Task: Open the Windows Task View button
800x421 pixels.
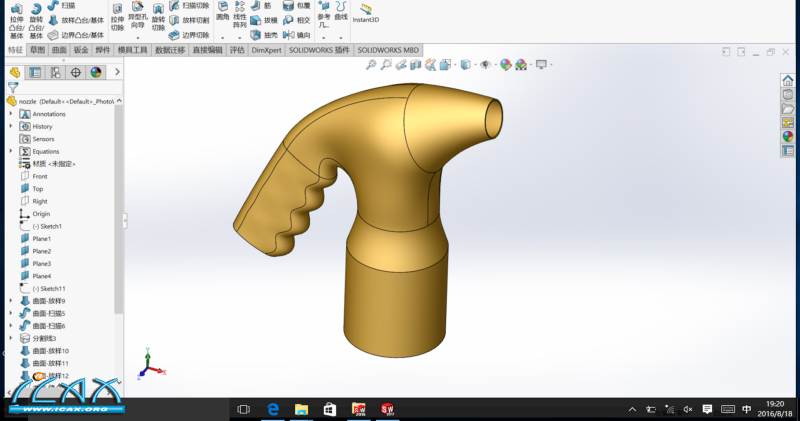Action: click(243, 409)
